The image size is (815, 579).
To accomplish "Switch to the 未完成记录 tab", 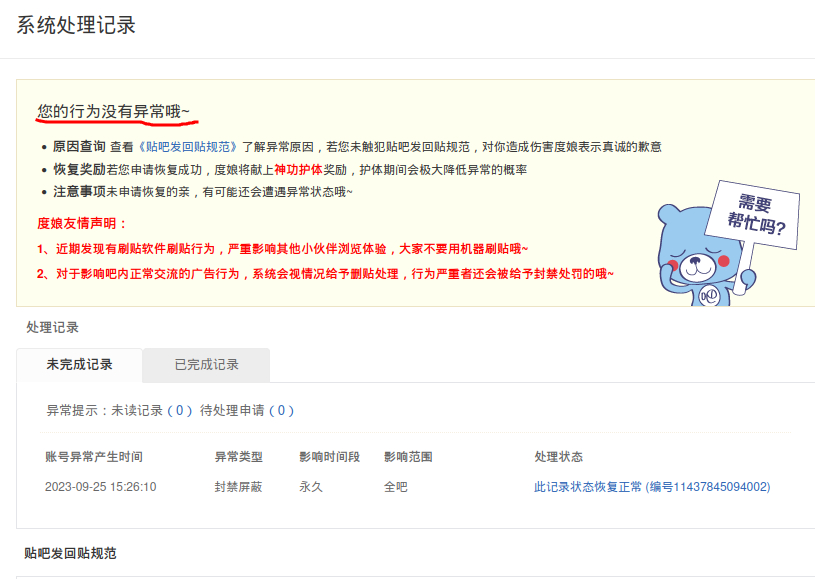I will coord(79,365).
